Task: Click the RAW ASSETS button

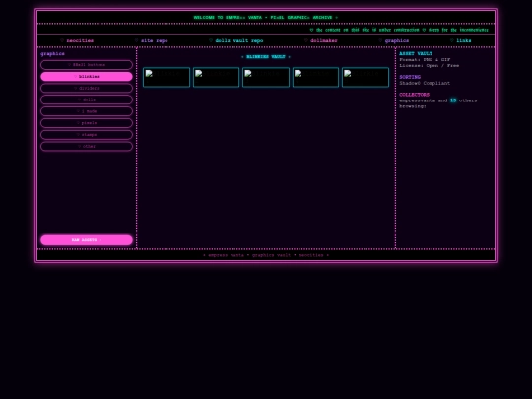Action: [87, 240]
